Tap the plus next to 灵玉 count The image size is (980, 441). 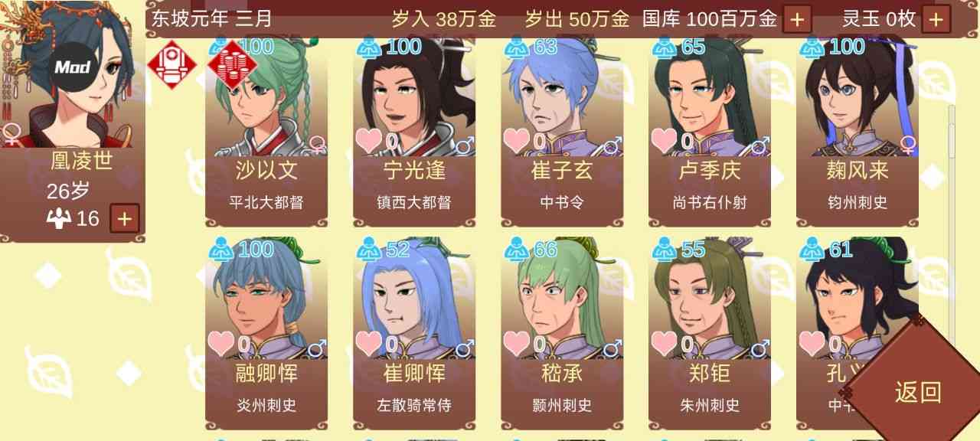936,19
